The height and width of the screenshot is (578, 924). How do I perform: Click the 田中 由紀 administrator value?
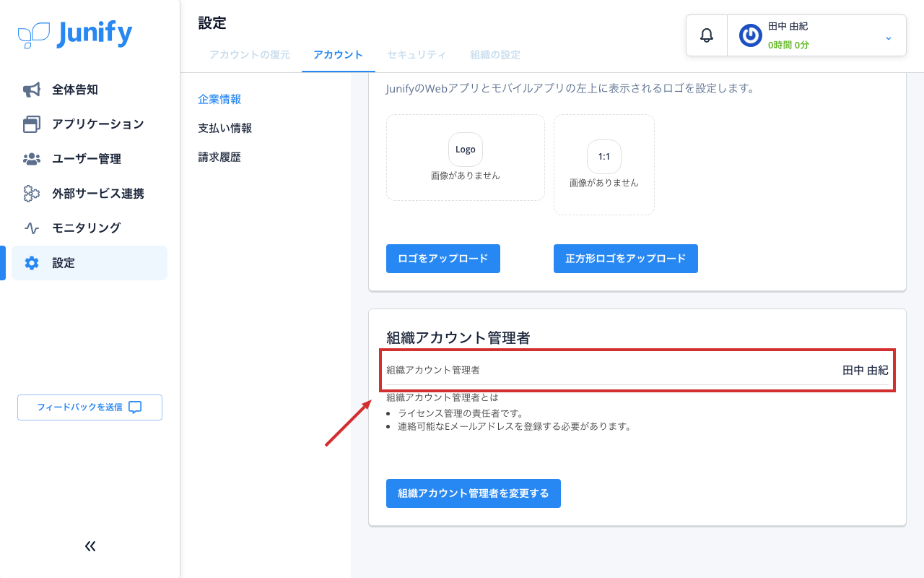pos(866,370)
